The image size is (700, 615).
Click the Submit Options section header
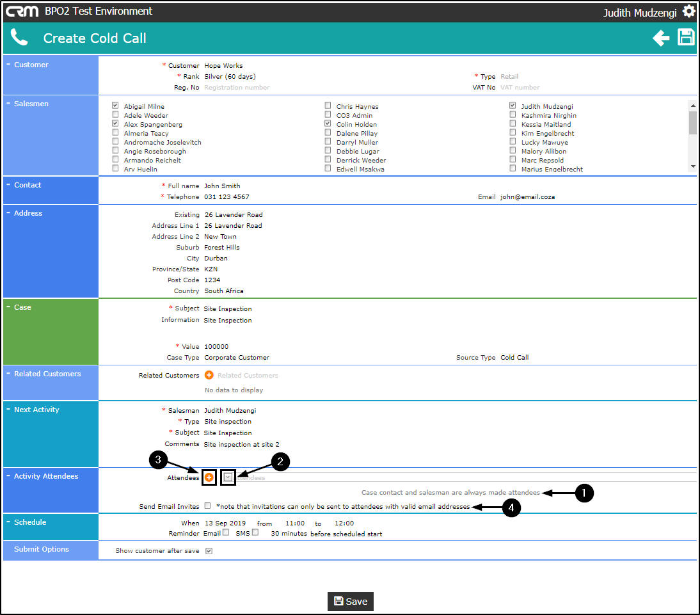click(42, 549)
